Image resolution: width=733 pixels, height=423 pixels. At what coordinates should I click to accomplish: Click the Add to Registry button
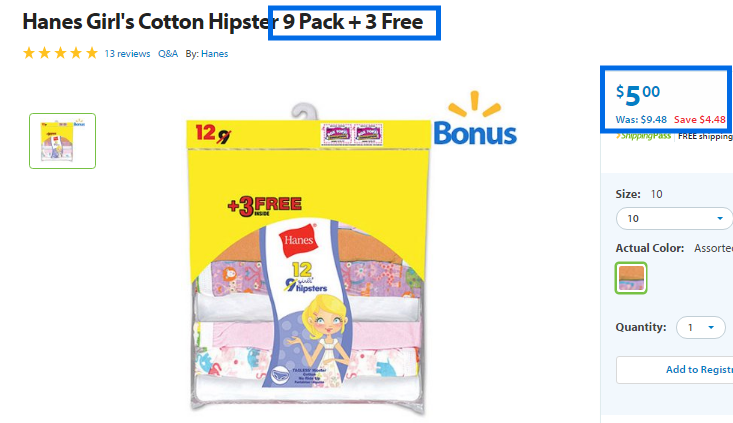[x=675, y=370]
